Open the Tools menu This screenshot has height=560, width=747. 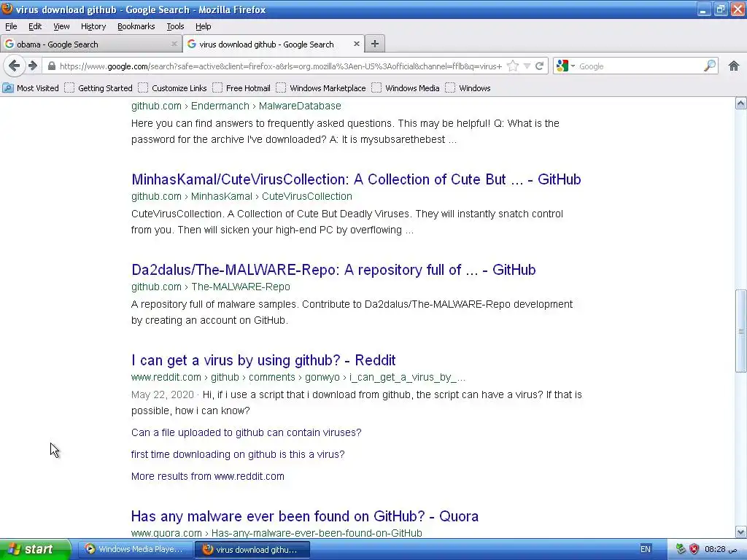[x=175, y=26]
